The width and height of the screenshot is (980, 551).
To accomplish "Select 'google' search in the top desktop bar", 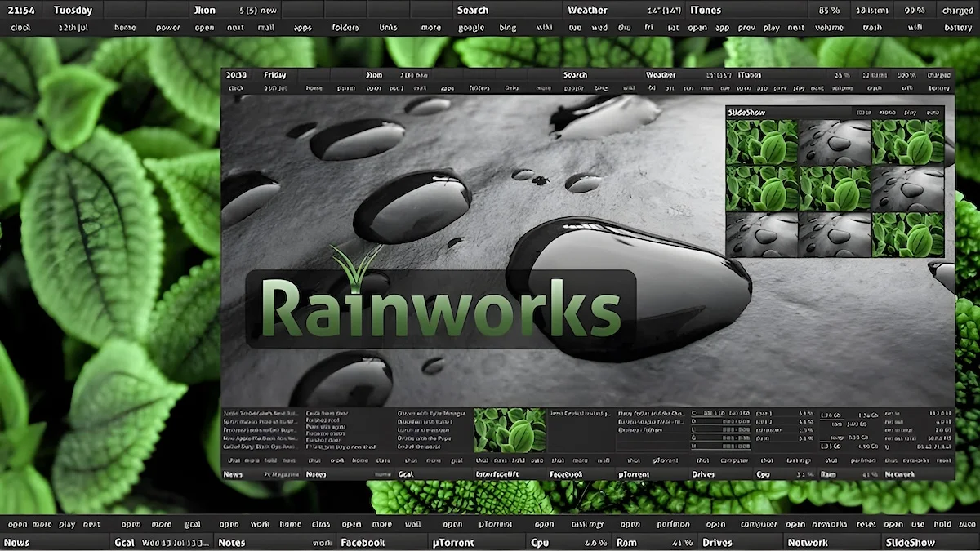I will [x=470, y=27].
